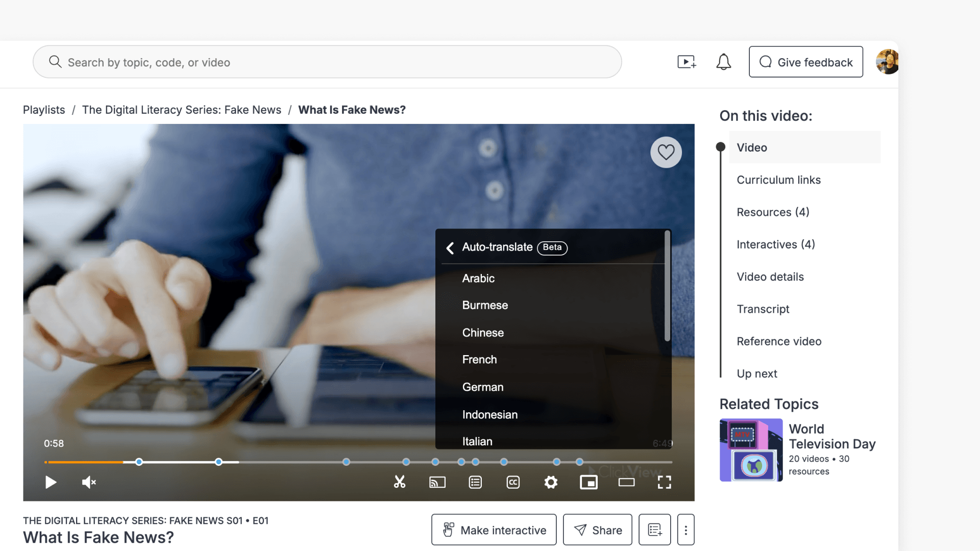Jump to Reference video section

[x=779, y=341]
